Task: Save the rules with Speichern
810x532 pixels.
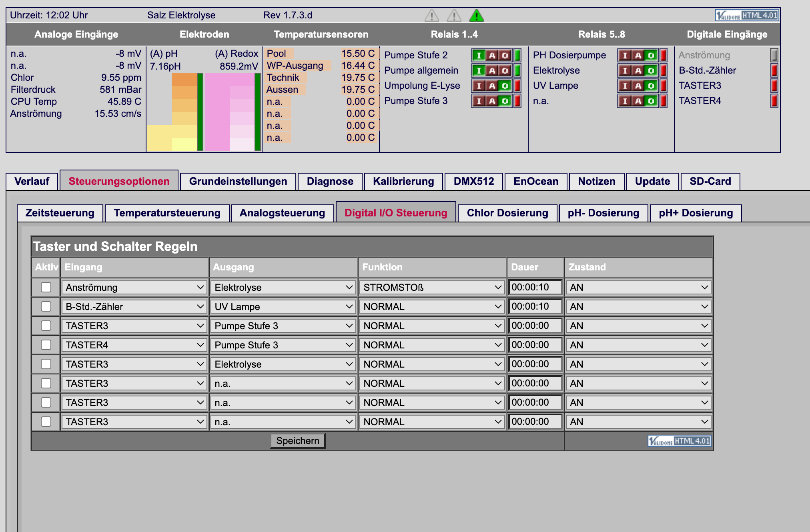Action: (x=298, y=441)
